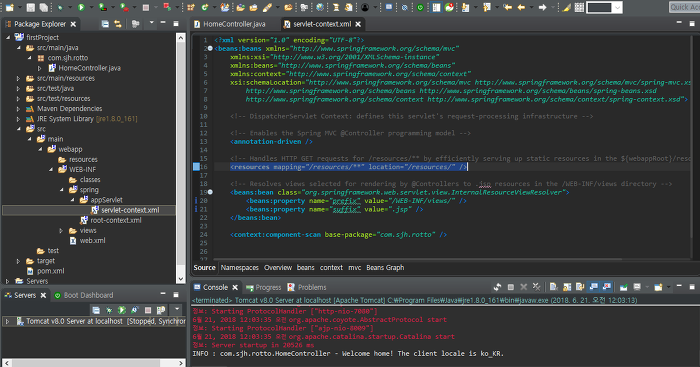
Task: Open the Open Console dropdown
Action: click(x=668, y=287)
